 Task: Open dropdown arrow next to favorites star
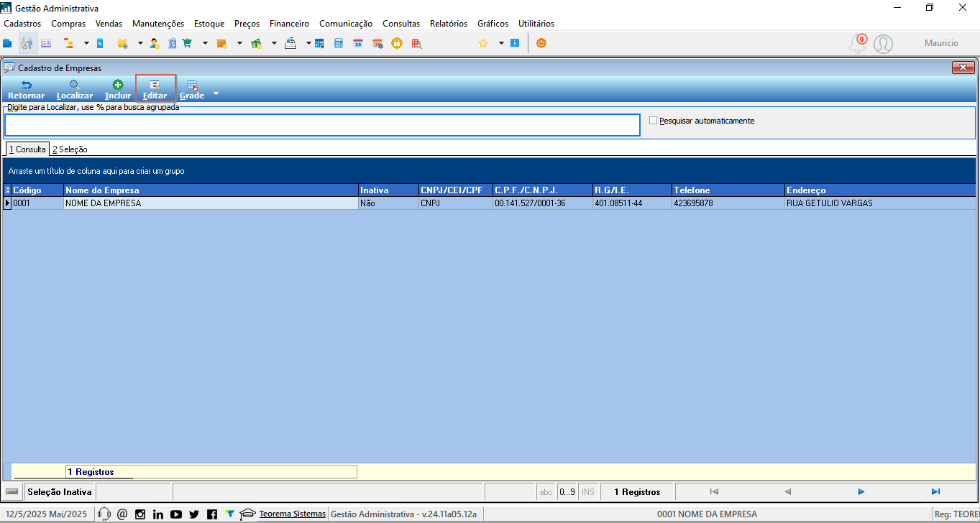pyautogui.click(x=501, y=43)
